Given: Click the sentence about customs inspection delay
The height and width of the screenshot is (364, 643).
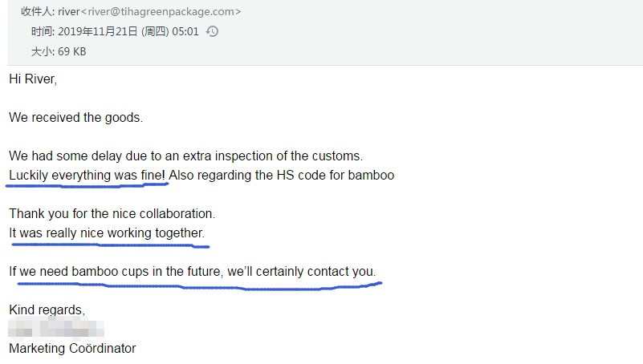Looking at the screenshot, I should [185, 156].
